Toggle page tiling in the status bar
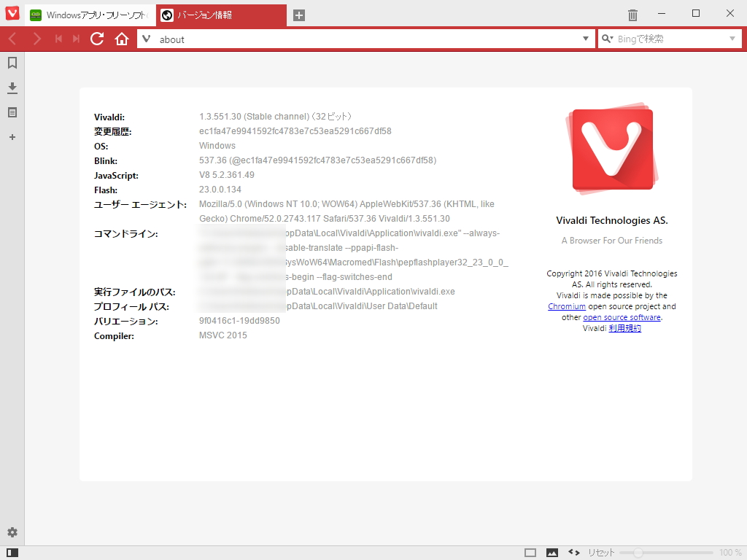 [530, 552]
